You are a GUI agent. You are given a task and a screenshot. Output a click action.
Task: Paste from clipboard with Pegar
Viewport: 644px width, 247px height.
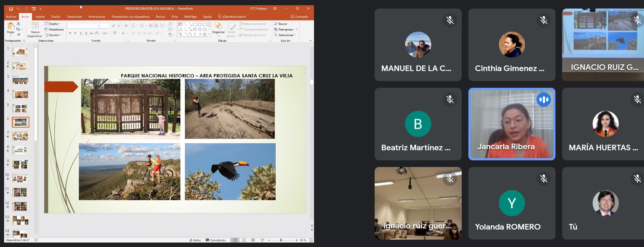point(10,28)
